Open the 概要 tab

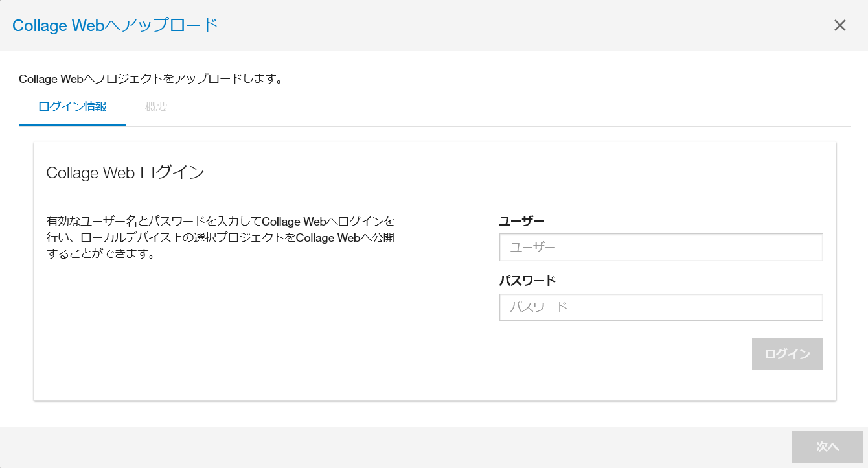[x=157, y=107]
